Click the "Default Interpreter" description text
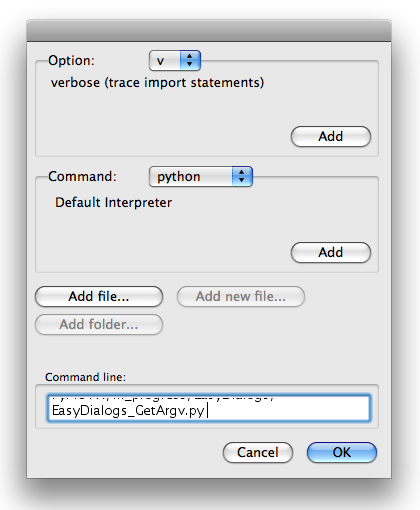This screenshot has width=420, height=510. (x=113, y=203)
